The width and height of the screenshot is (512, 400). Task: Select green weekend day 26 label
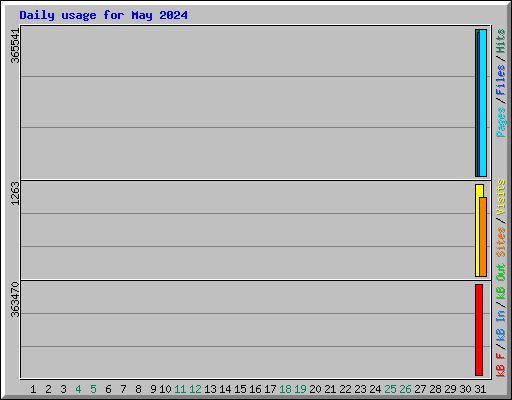click(x=405, y=389)
